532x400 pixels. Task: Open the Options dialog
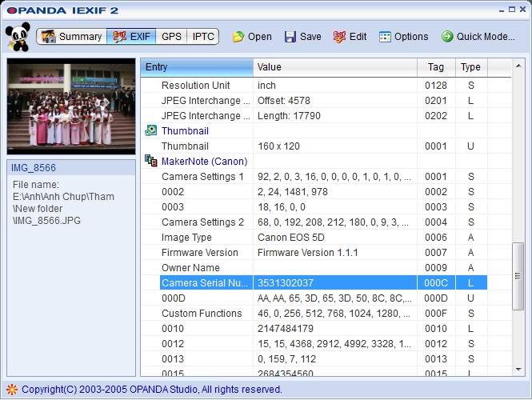[x=403, y=37]
